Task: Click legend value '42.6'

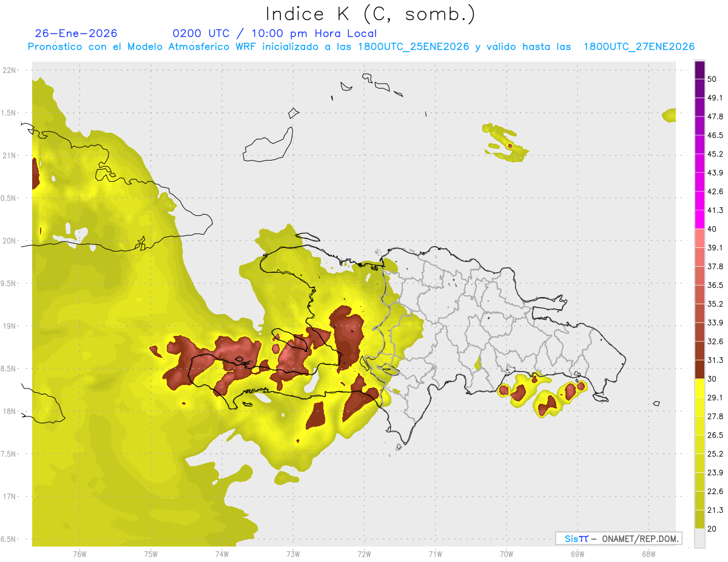Action: click(x=715, y=192)
